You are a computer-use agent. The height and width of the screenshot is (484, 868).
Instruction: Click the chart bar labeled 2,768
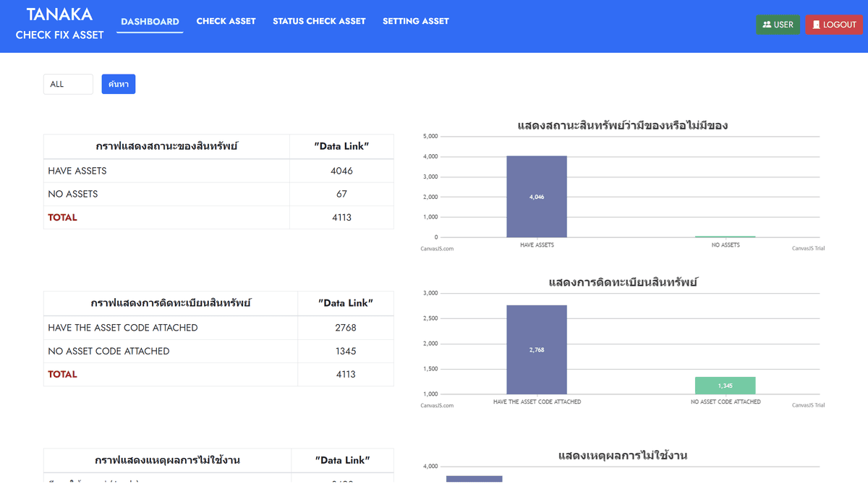537,349
